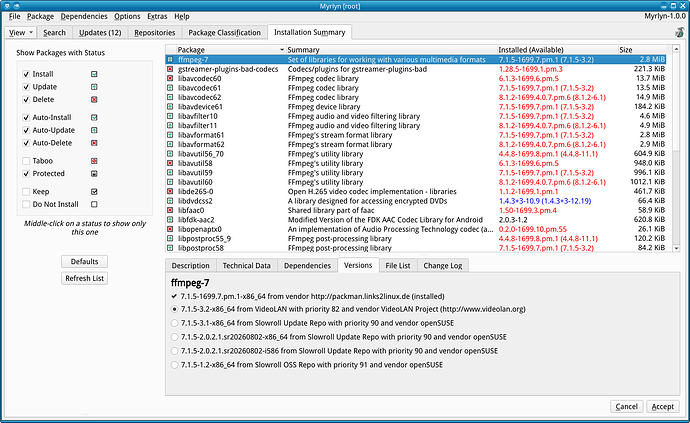Click the Protected status legend icon

[94, 174]
